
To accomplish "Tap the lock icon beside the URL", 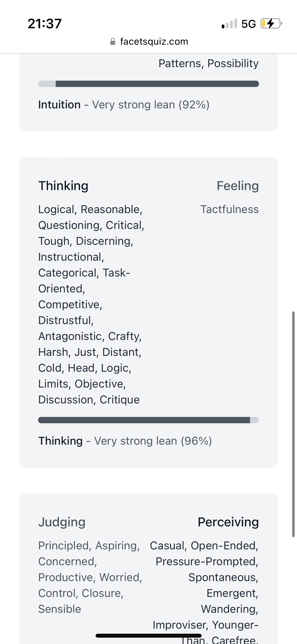I will [x=113, y=42].
